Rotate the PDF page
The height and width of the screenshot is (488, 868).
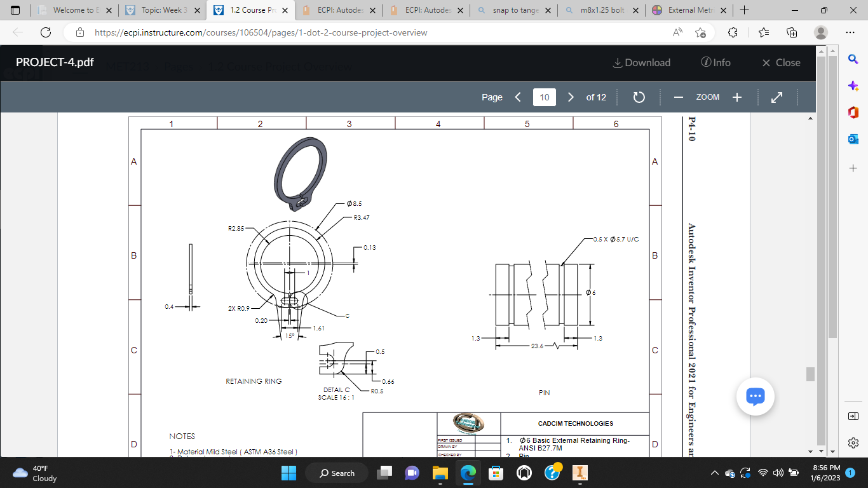638,97
